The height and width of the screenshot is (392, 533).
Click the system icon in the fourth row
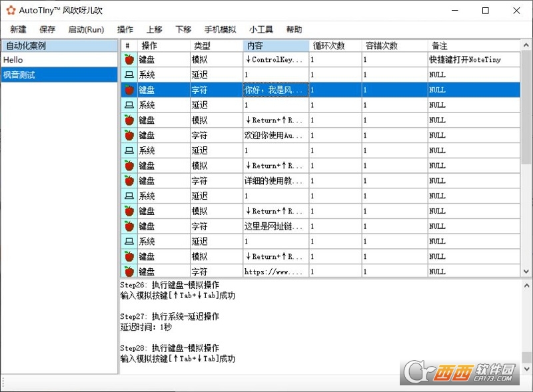129,105
